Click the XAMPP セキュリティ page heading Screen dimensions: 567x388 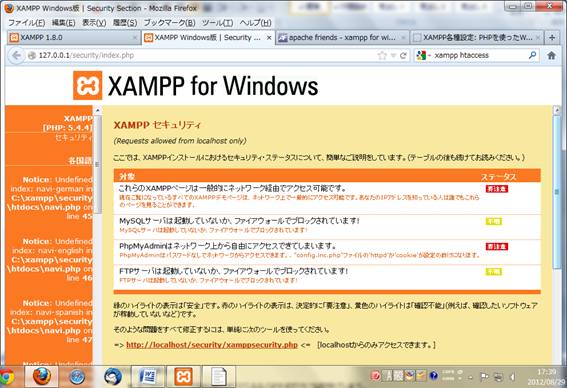point(157,125)
